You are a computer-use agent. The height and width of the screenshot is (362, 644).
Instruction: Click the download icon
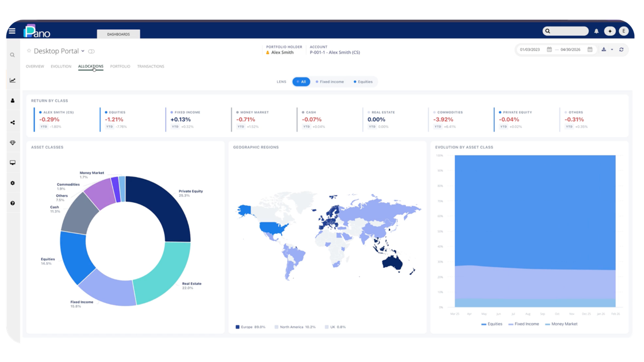(x=604, y=49)
